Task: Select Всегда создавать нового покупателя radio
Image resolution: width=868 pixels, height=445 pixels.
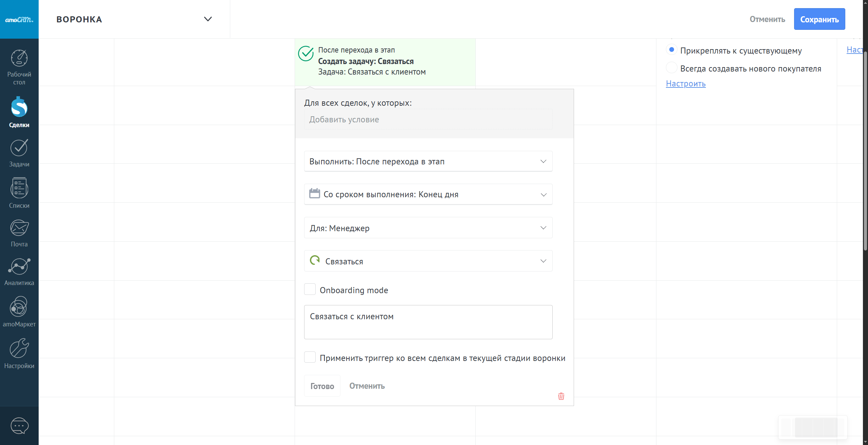Action: point(671,68)
